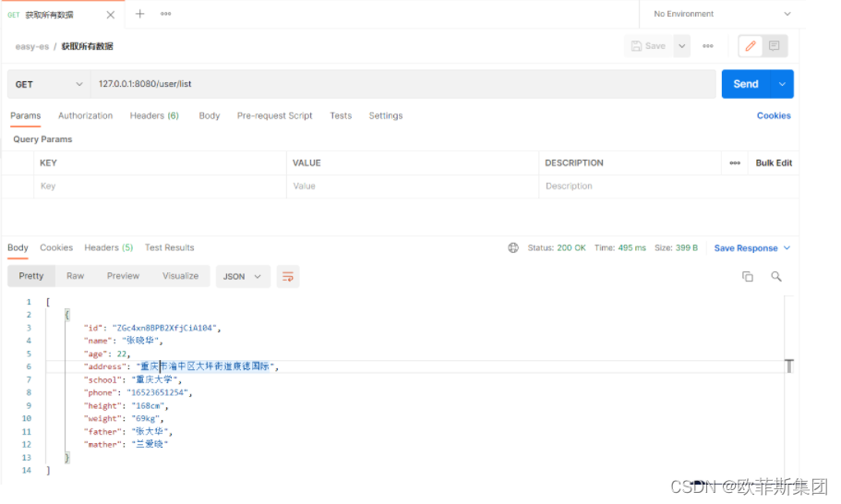Open the response Headers (5) tab
Viewport: 841px width, 504px height.
click(108, 247)
